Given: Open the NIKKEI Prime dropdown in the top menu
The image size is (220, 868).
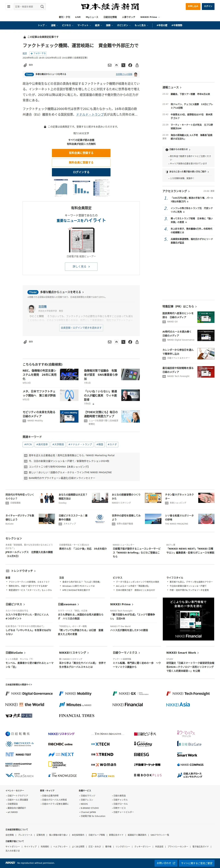Looking at the screenshot, I should pyautogui.click(x=150, y=17).
